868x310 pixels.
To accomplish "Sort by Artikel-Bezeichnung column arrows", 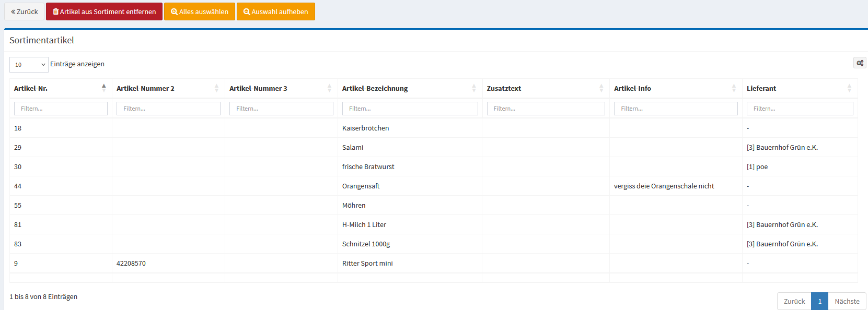I will tap(473, 88).
